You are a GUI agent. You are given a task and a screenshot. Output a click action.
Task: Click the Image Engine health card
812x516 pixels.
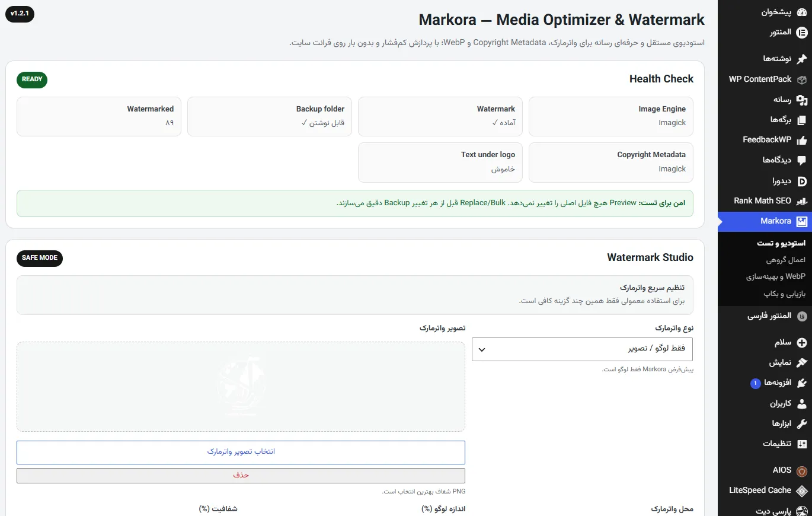pyautogui.click(x=611, y=116)
